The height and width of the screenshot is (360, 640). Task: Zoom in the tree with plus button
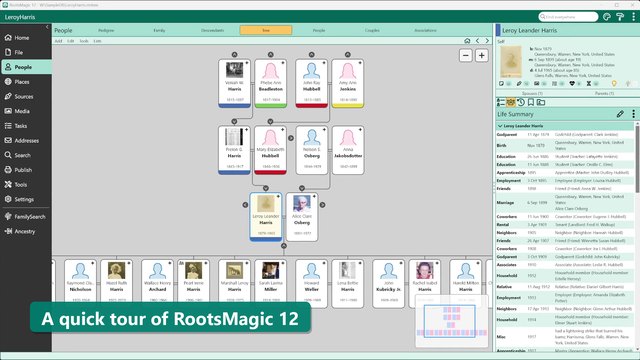point(482,56)
